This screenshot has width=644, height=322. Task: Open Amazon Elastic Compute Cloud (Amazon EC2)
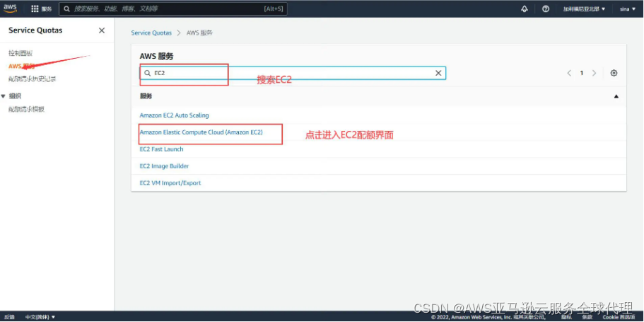point(201,132)
